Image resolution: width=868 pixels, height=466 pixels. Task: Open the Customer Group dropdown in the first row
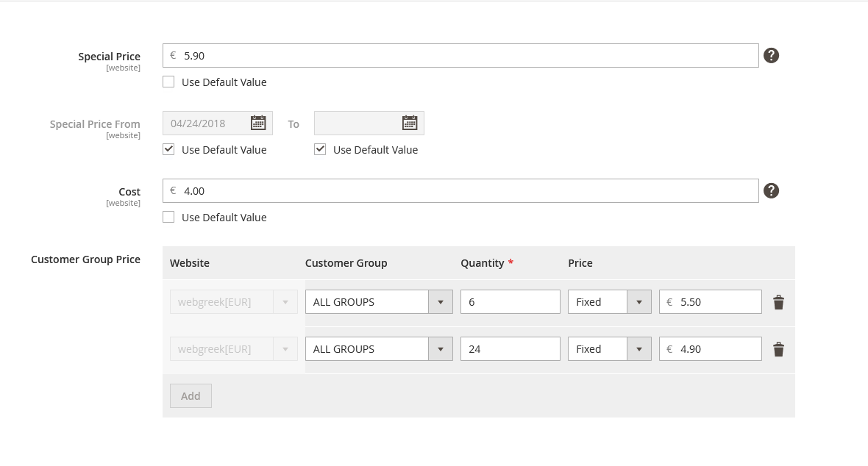tap(440, 301)
